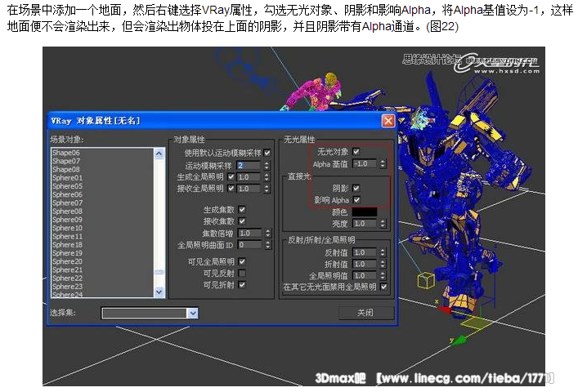
Task: Click the 反射值 spinner arrows
Action: coord(383,252)
